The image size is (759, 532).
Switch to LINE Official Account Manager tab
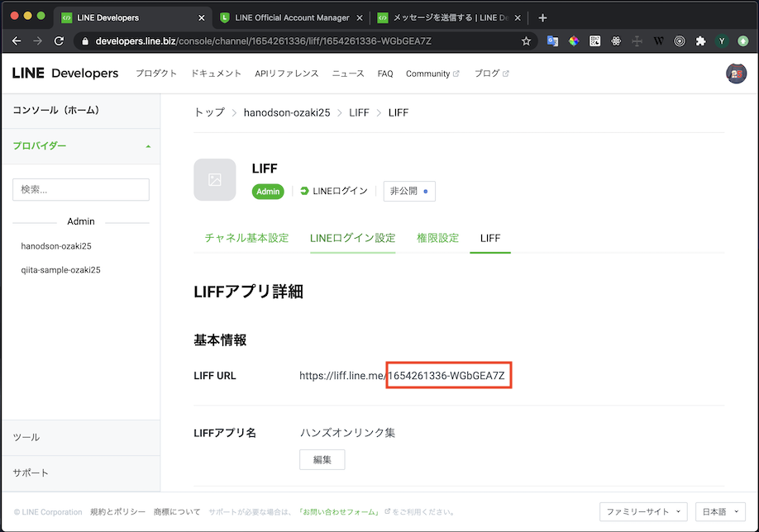point(292,18)
